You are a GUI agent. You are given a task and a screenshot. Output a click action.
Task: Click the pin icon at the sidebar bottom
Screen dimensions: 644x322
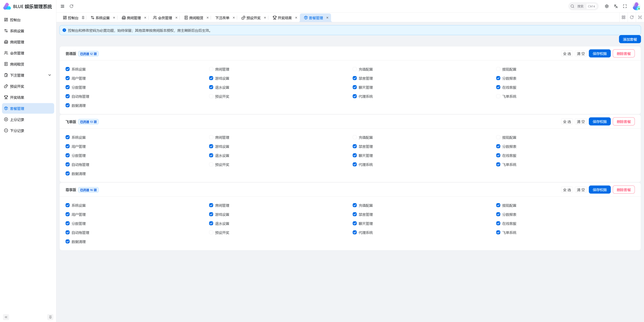coord(50,317)
